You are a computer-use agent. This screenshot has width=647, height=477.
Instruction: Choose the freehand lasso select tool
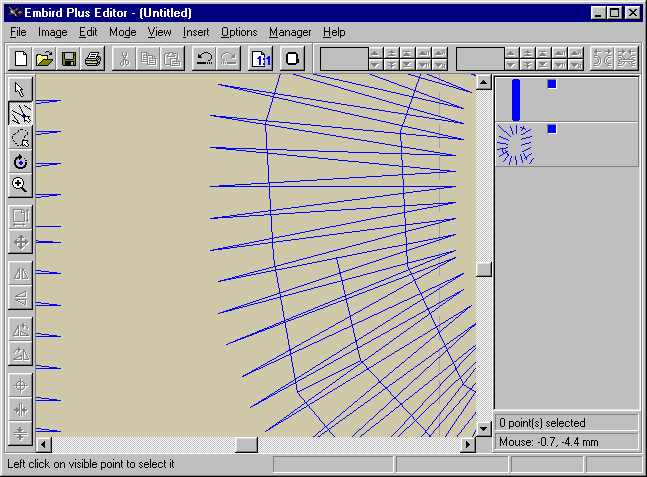(x=20, y=137)
